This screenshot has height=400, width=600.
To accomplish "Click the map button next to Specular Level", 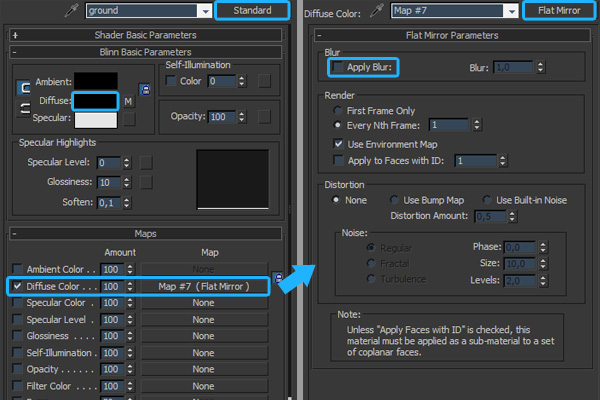I will click(144, 163).
